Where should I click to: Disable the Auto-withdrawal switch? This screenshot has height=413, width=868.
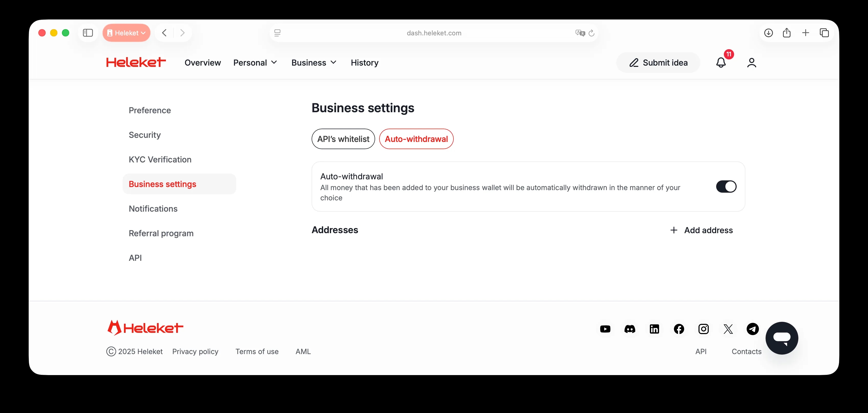tap(726, 187)
